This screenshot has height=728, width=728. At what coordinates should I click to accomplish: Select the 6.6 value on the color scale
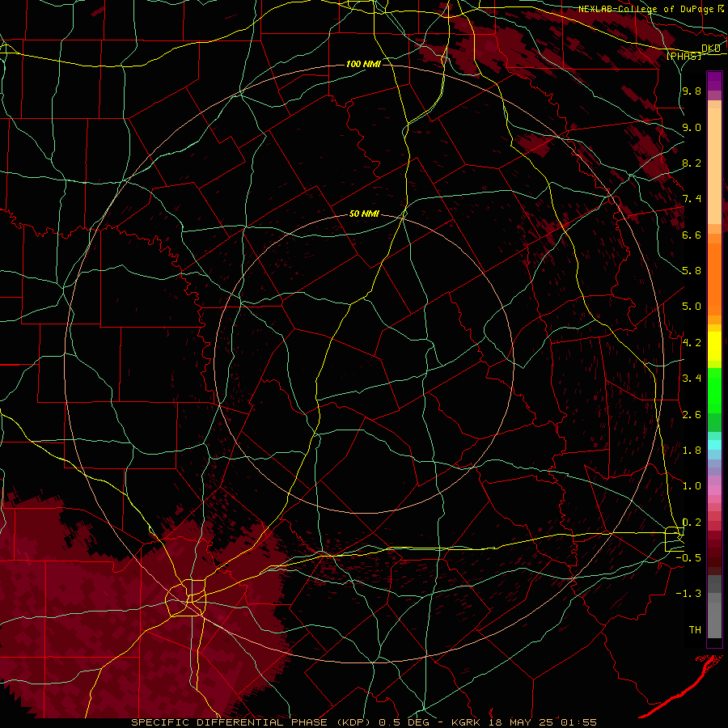pos(692,235)
